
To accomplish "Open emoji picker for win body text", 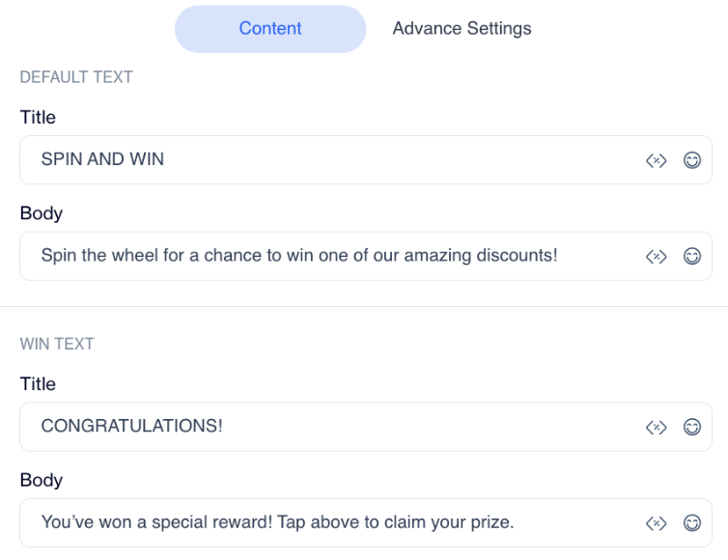I will point(692,523).
